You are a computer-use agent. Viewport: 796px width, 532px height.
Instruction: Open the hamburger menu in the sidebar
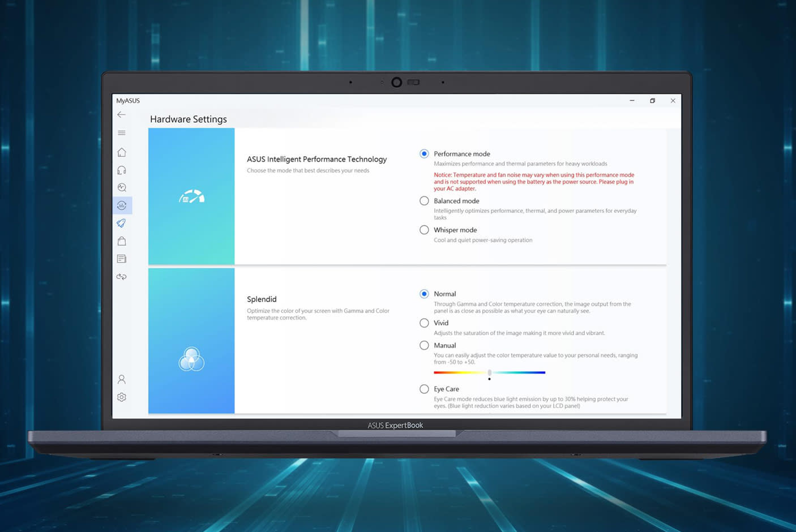(121, 133)
